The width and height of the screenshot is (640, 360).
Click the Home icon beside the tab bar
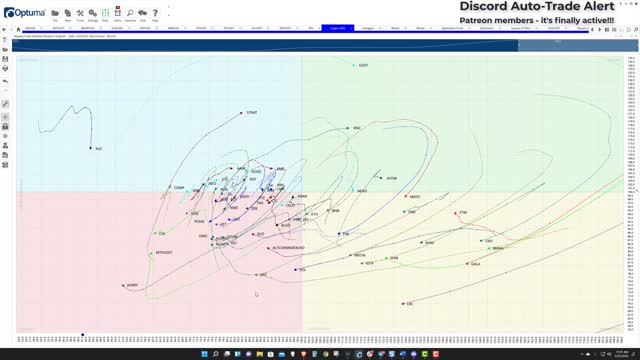18,29
